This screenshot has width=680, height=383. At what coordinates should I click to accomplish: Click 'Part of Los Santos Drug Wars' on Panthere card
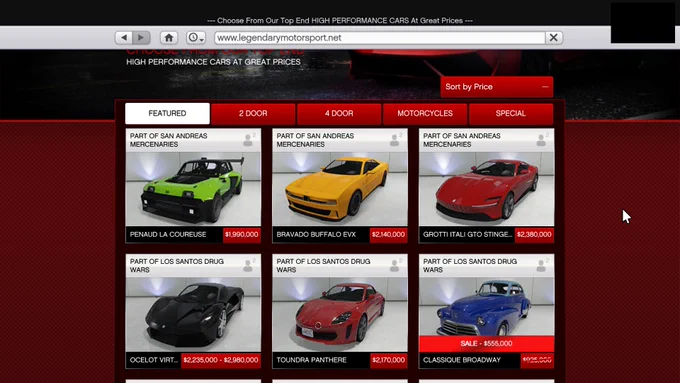pyautogui.click(x=324, y=265)
